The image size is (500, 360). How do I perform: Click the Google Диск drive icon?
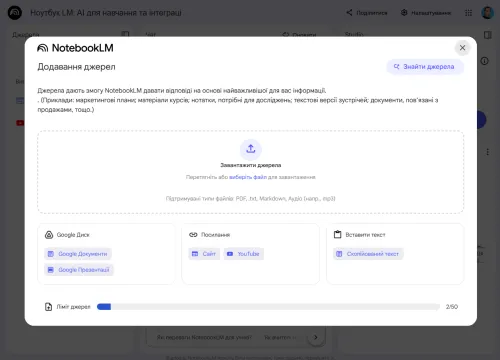click(x=49, y=235)
